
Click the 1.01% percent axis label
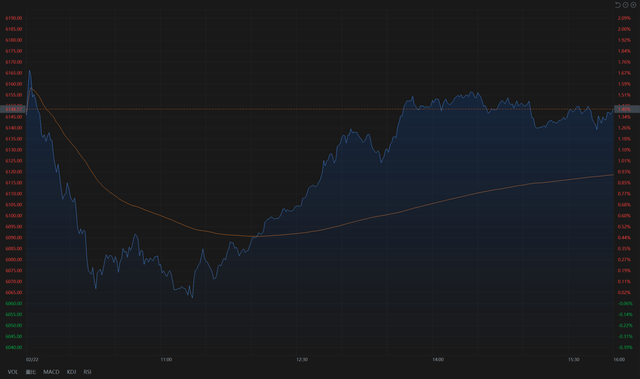point(624,161)
